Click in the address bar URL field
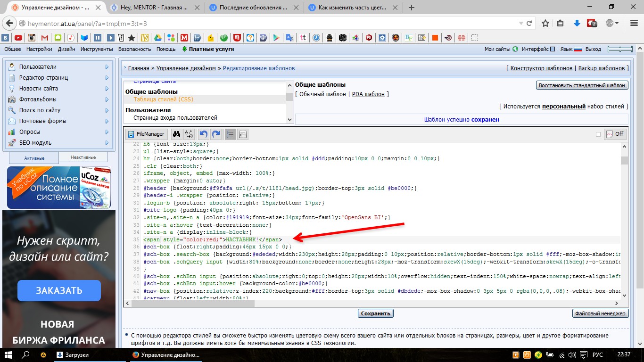Viewport: 644px width, 362px height. [271, 23]
